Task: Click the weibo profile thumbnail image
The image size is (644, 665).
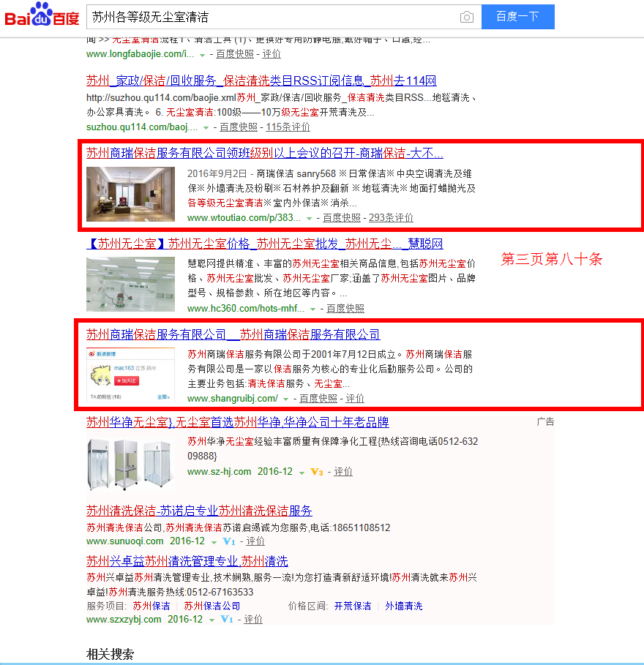Action: (x=131, y=374)
